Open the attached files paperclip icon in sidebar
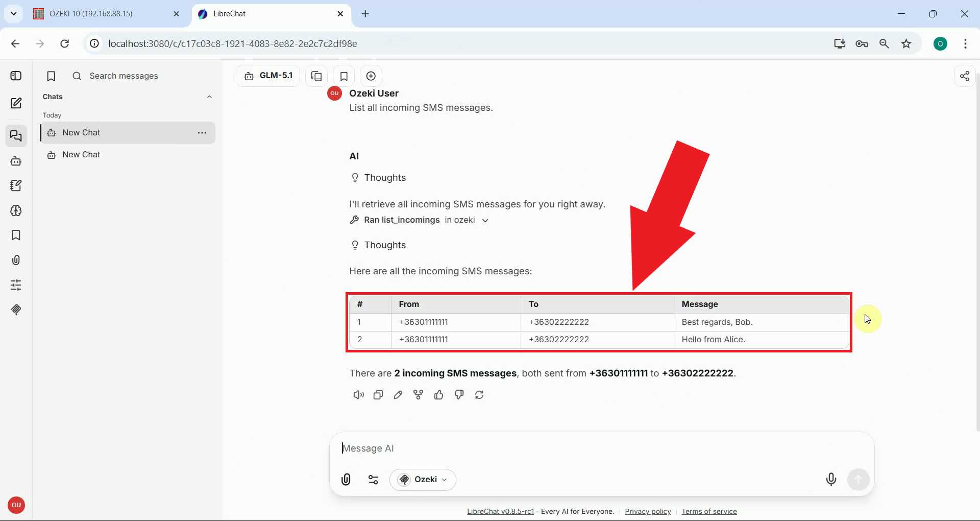Screen dimensions: 980x521 (16, 260)
